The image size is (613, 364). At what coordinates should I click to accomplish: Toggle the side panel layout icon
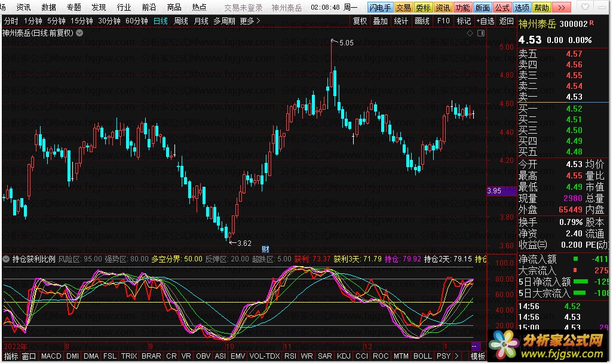[481, 33]
